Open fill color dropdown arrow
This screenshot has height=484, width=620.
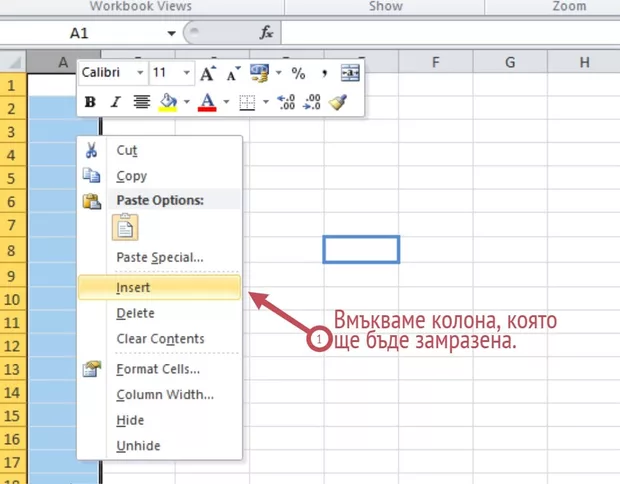186,102
